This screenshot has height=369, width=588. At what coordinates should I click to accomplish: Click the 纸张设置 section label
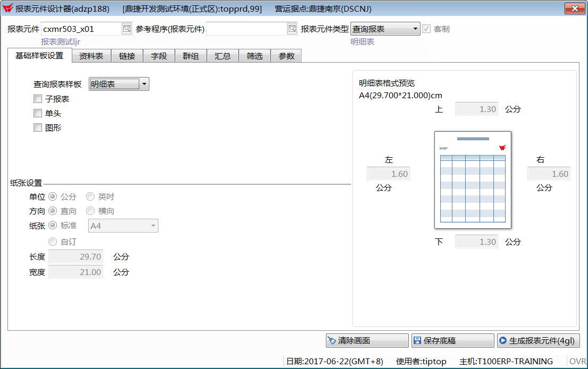tap(26, 183)
